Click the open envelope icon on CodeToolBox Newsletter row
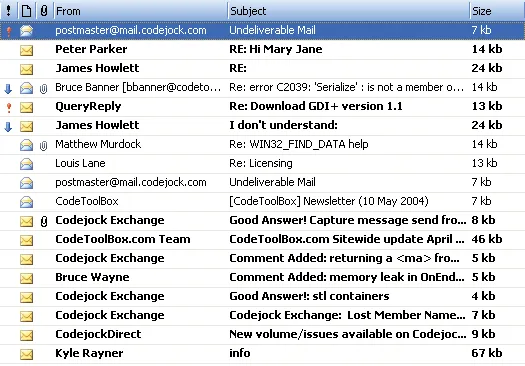Viewport: 525px width, 366px height. pos(26,202)
